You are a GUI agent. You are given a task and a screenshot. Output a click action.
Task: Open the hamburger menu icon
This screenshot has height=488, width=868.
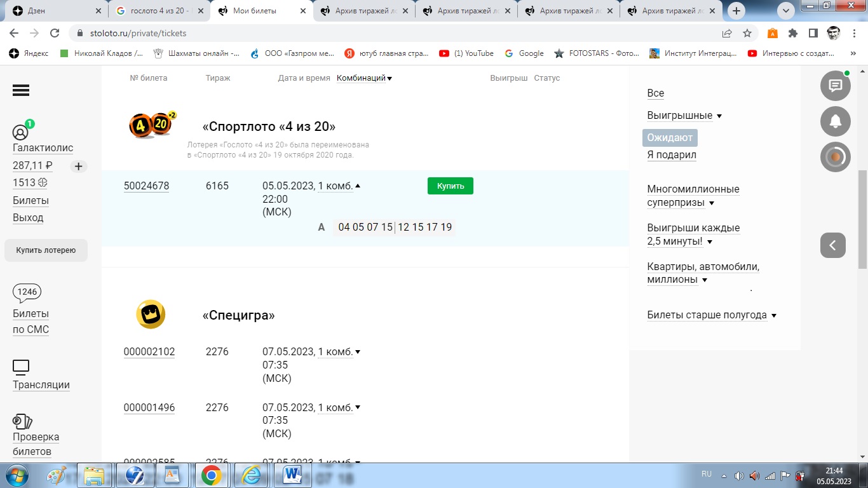point(21,91)
